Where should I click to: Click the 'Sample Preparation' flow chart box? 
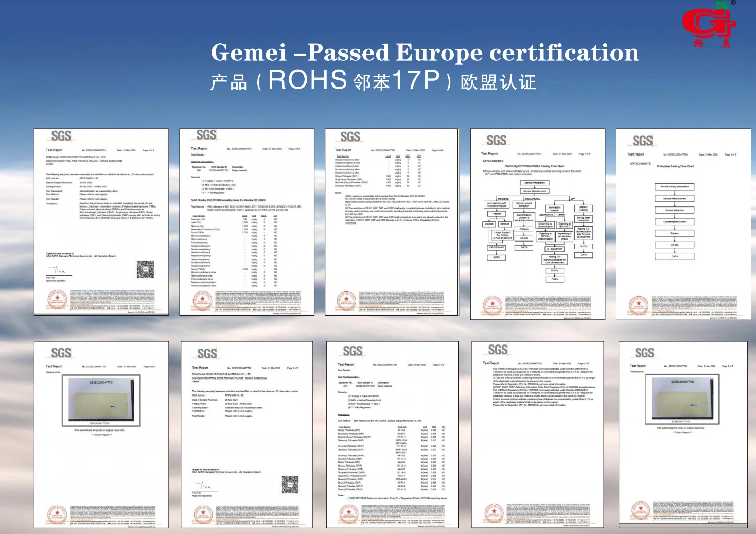tap(535, 183)
